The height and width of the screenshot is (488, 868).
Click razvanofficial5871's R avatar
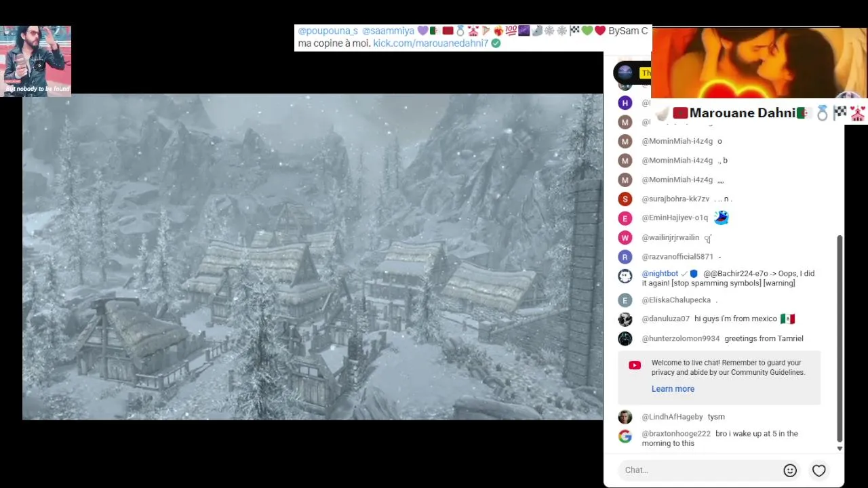click(x=625, y=257)
